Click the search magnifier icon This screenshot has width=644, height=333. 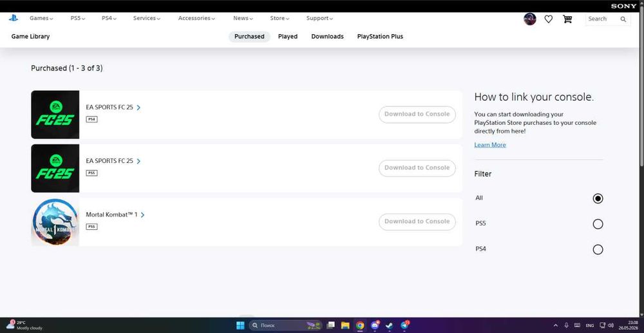[x=623, y=19]
